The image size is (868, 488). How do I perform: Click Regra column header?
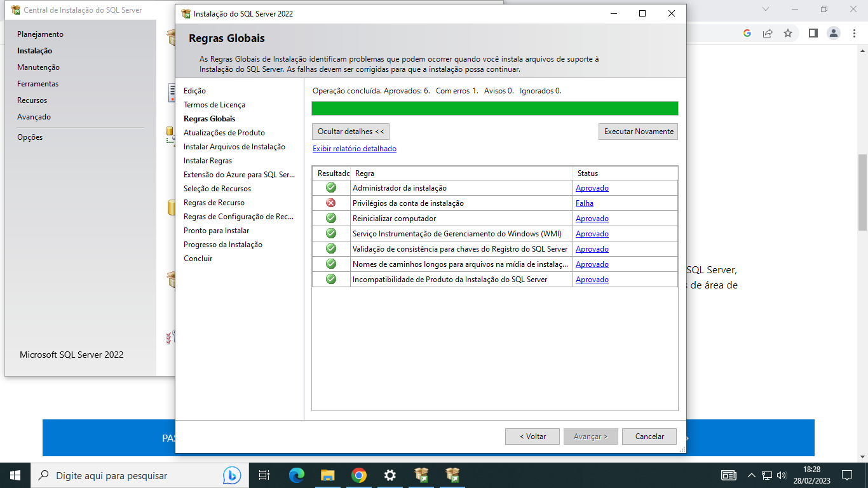click(x=462, y=173)
